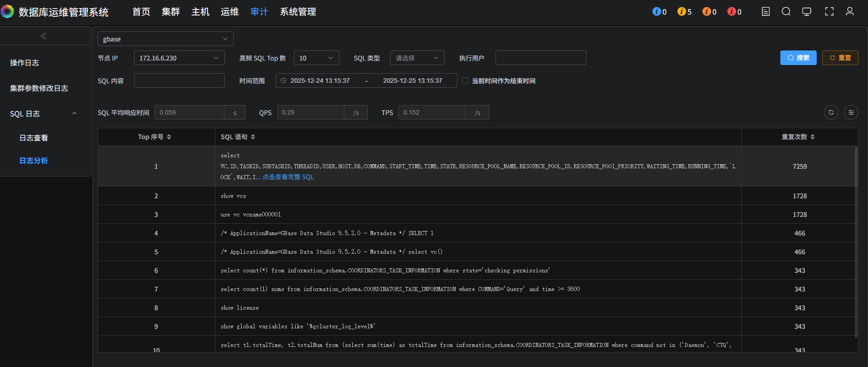
Task: Open the document notes icon in header
Action: [766, 11]
